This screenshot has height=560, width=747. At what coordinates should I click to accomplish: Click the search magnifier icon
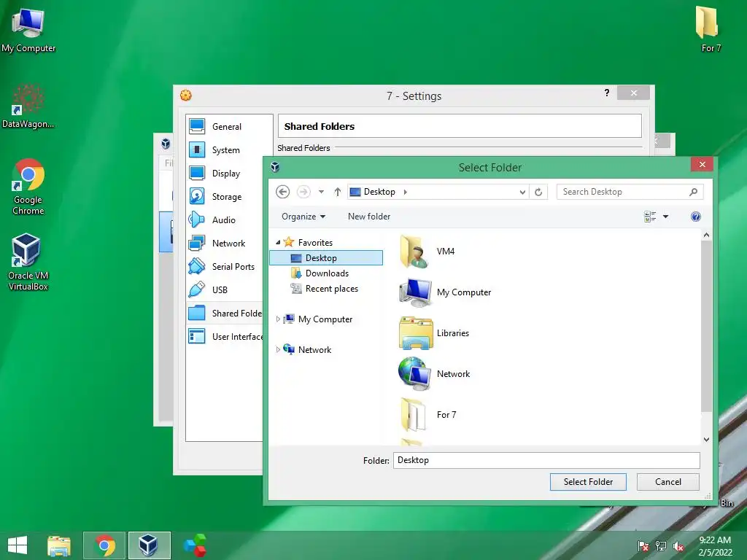[693, 192]
